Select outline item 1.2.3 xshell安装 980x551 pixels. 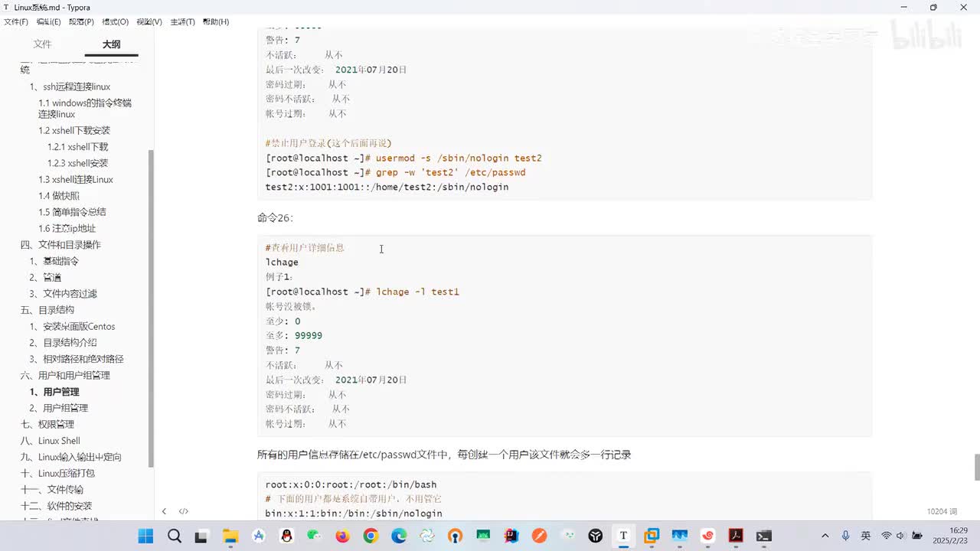(x=77, y=163)
